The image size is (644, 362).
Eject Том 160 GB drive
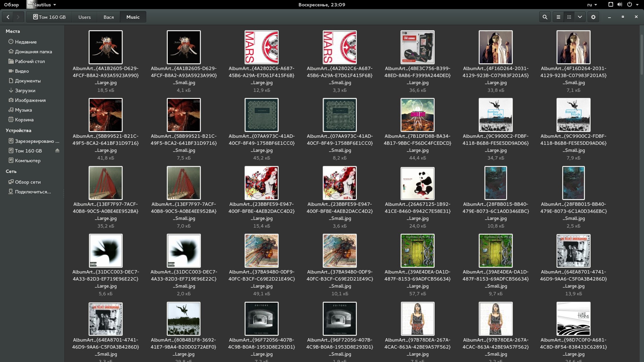click(57, 150)
